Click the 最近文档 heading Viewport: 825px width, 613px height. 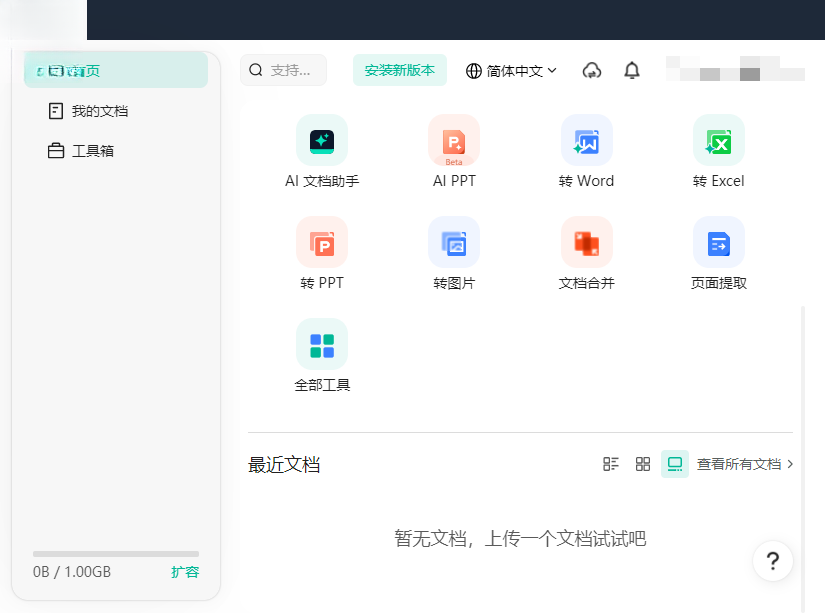(284, 465)
